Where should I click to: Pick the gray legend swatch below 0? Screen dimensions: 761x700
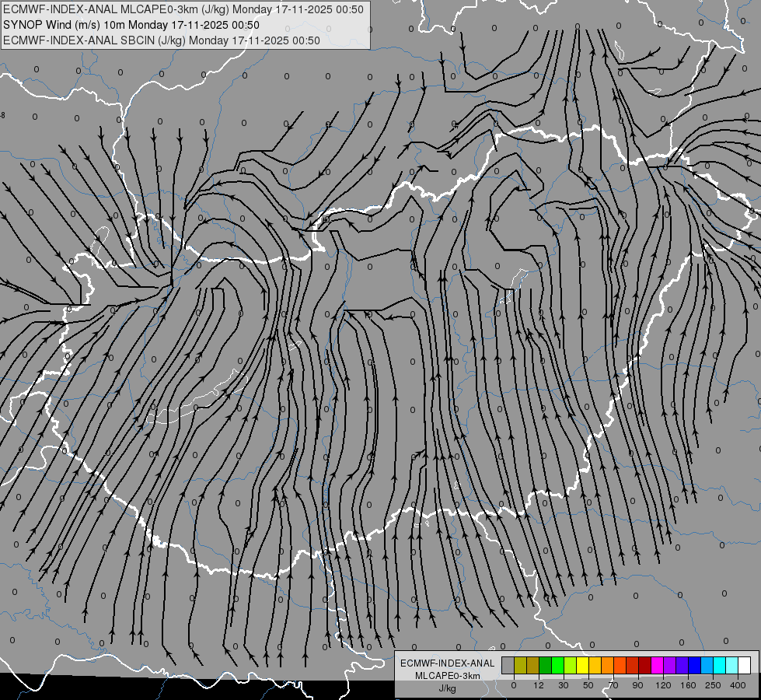pos(508,666)
